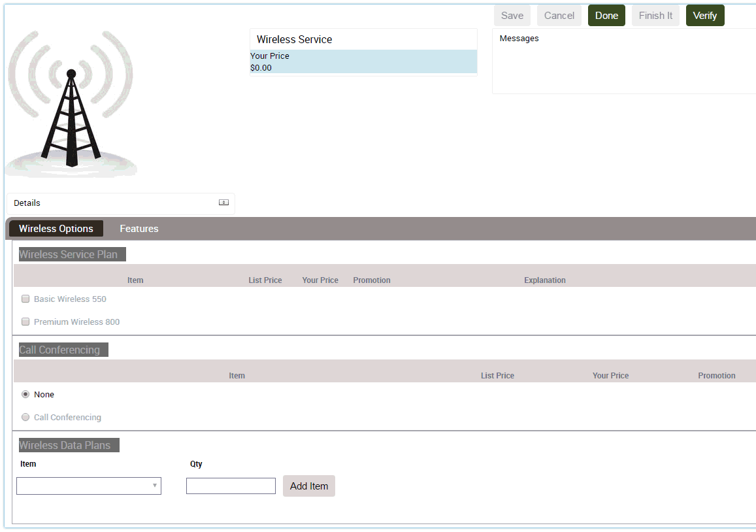
Task: Click the Wireless Service title
Action: (x=293, y=39)
